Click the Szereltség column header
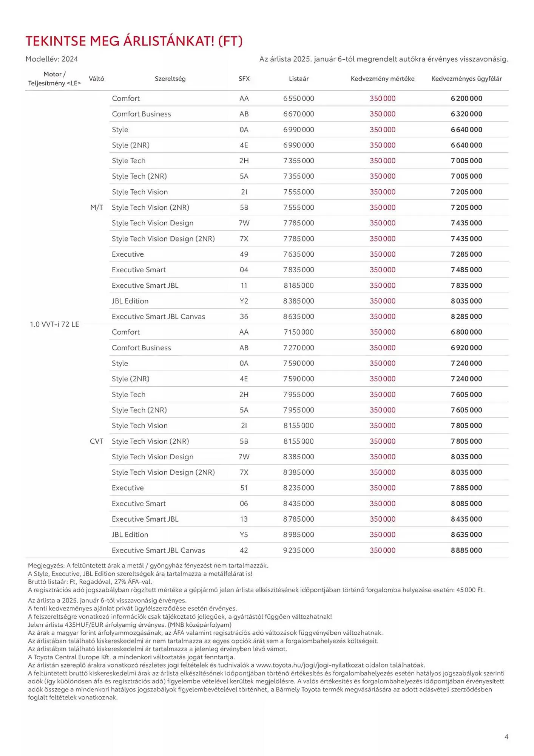 click(170, 79)
